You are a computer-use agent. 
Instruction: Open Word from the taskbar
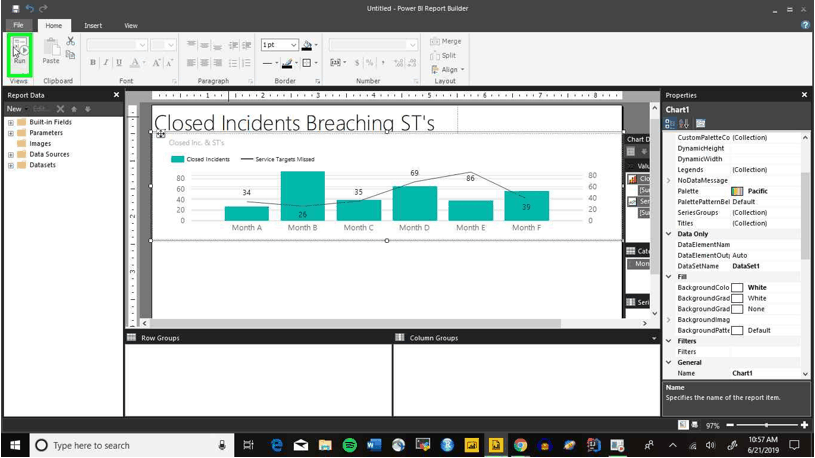tap(374, 446)
